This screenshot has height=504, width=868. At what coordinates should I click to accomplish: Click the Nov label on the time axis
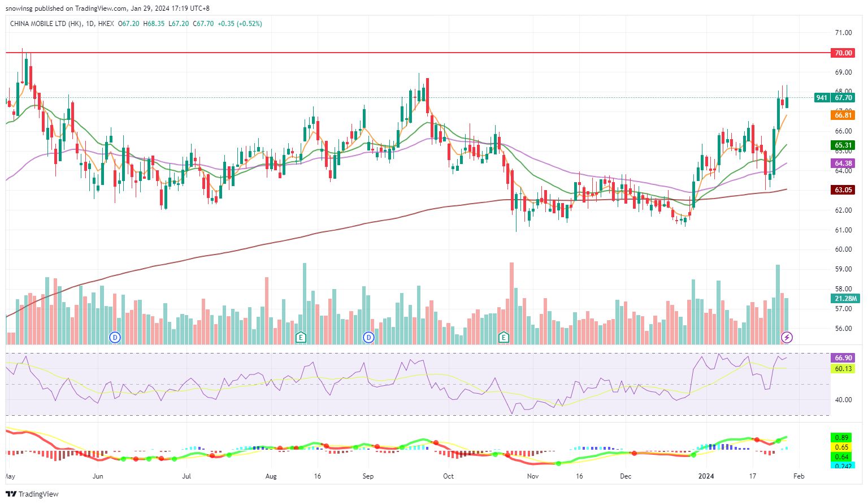[533, 476]
